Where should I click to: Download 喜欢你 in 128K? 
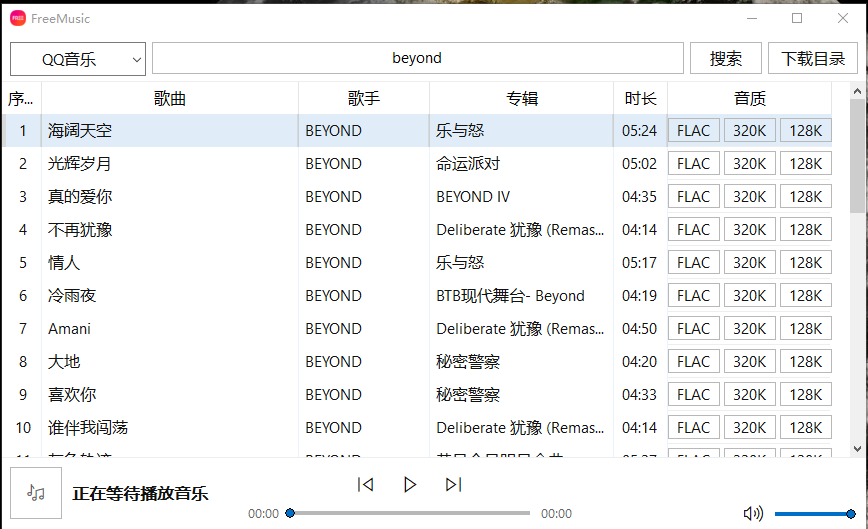pyautogui.click(x=805, y=395)
